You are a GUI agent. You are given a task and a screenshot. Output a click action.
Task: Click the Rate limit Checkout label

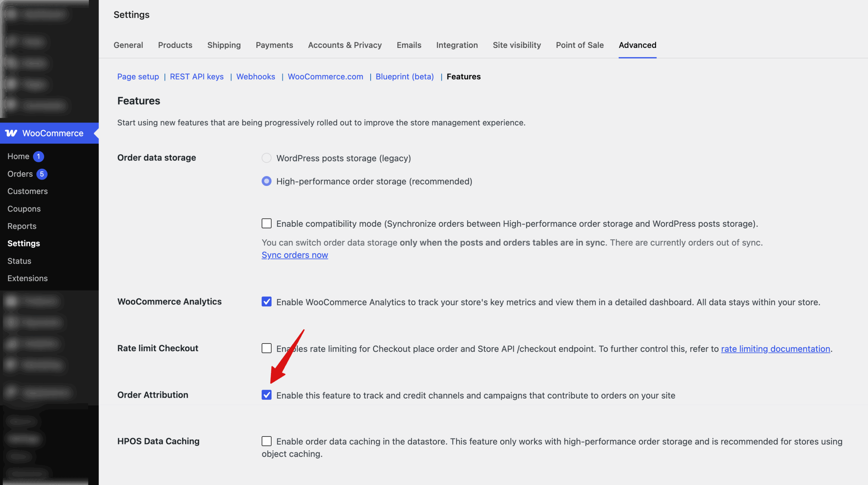[x=158, y=348]
